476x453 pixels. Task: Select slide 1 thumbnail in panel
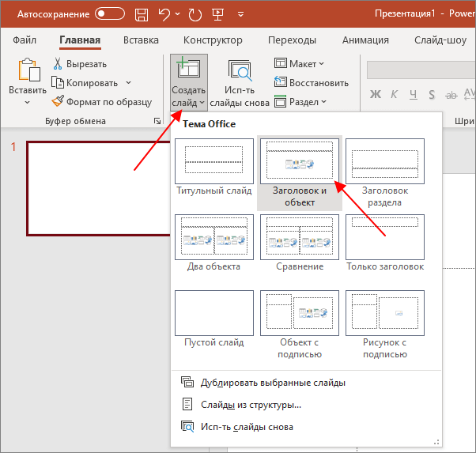99,188
